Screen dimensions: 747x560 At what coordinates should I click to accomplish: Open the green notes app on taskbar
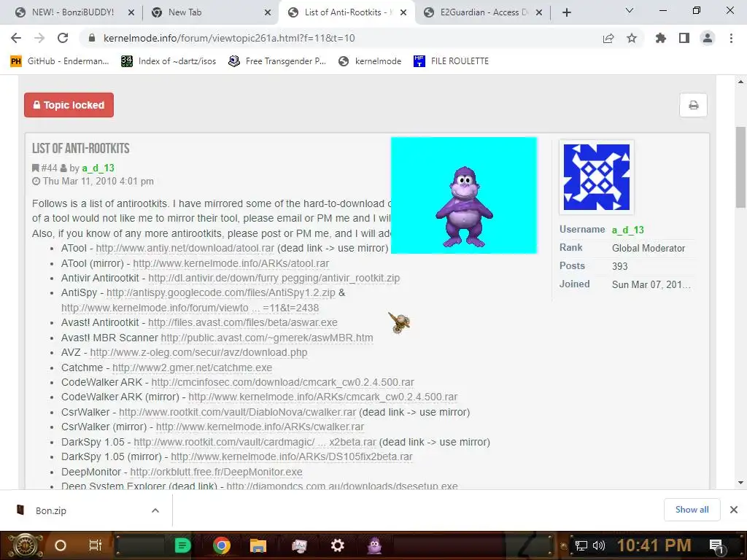(x=182, y=545)
